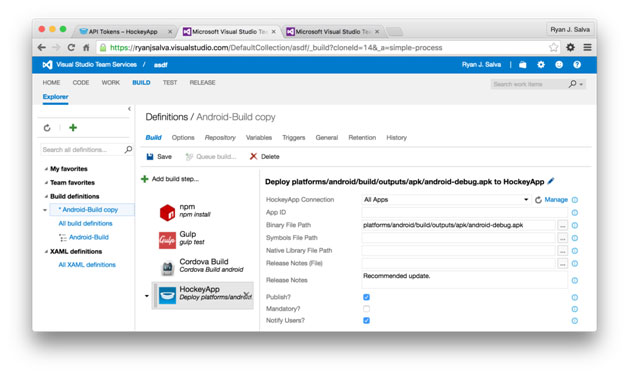Screen dimensions: 628x376
Task: Click the App ID input field
Action: pos(464,213)
